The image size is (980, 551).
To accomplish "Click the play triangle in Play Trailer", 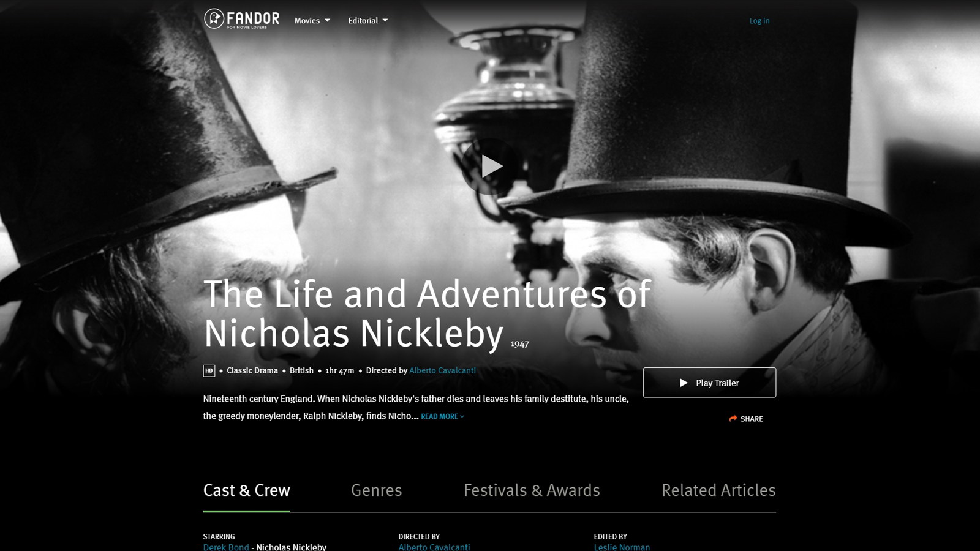I will [684, 383].
